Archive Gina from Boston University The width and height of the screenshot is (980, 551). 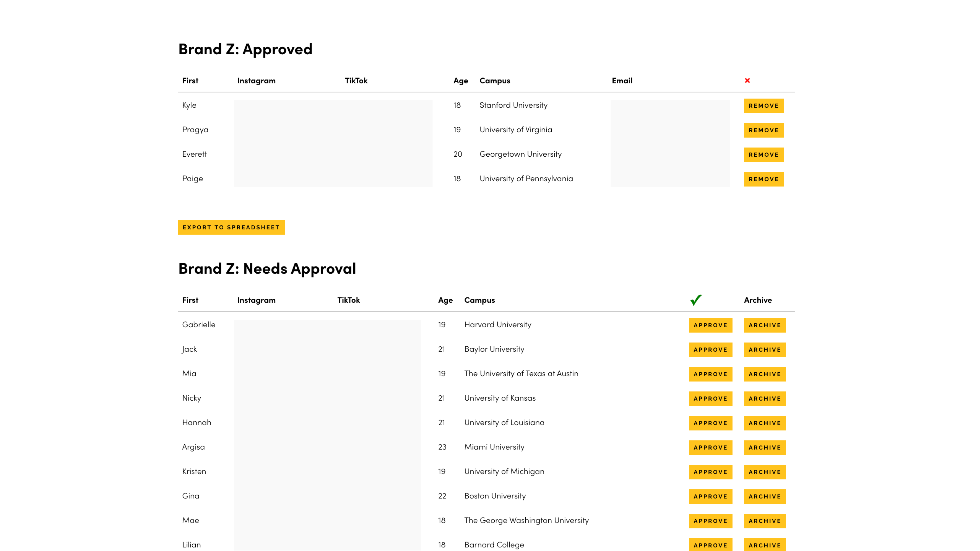click(765, 497)
